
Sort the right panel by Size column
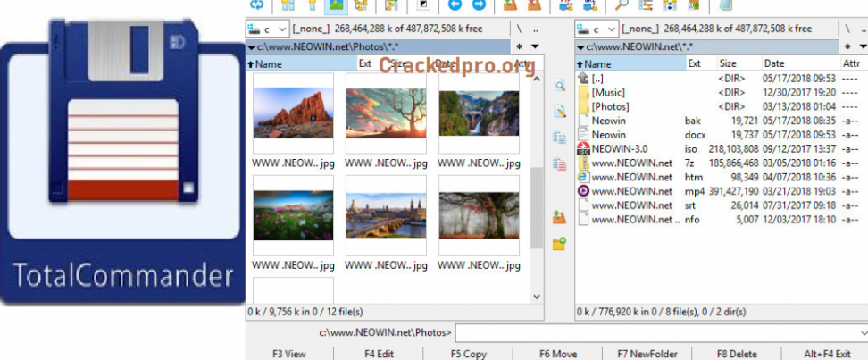739,63
